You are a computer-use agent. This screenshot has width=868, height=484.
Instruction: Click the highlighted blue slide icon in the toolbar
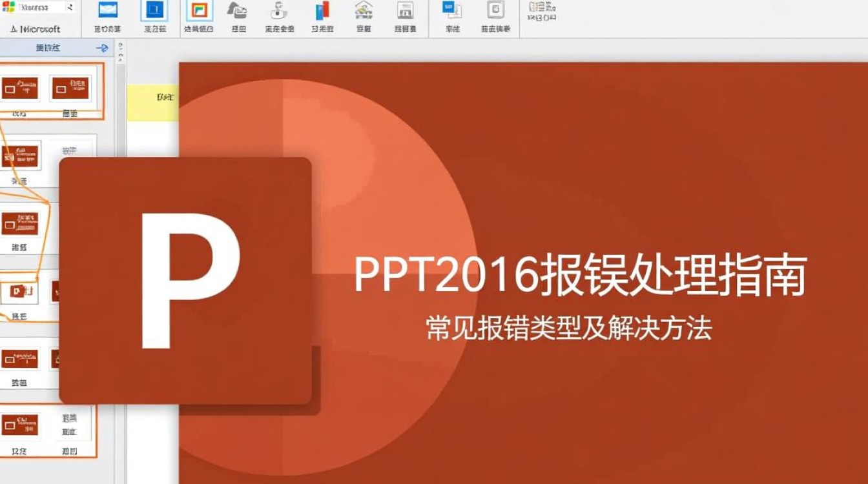pyautogui.click(x=154, y=10)
